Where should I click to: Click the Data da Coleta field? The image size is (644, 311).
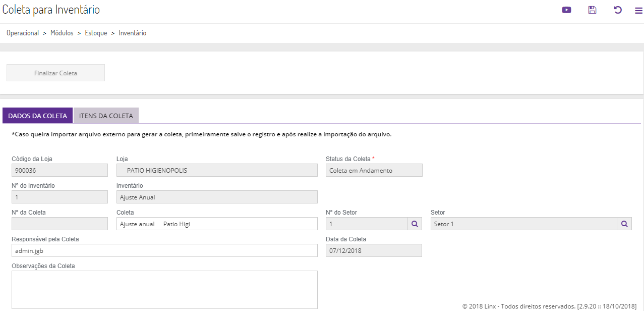(x=374, y=250)
